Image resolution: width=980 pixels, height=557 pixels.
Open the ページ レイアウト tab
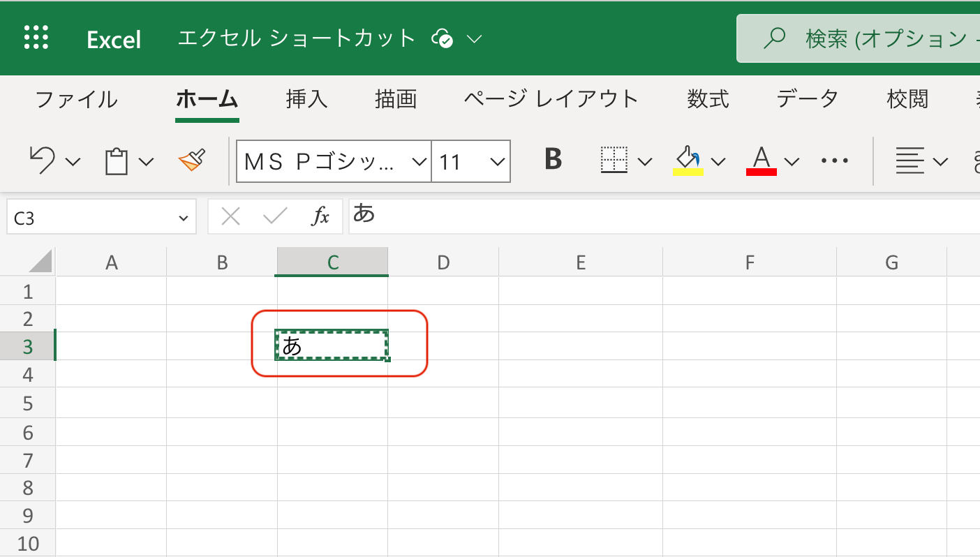point(551,99)
